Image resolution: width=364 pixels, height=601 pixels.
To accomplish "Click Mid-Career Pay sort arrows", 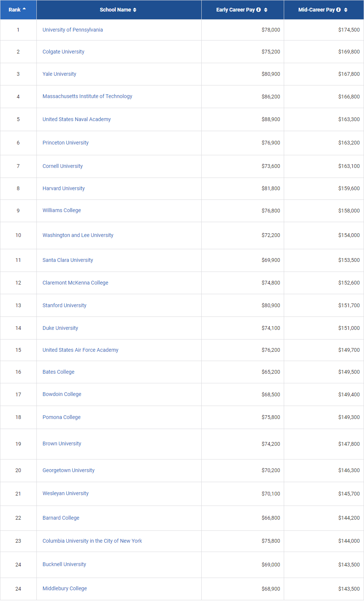I will click(346, 10).
